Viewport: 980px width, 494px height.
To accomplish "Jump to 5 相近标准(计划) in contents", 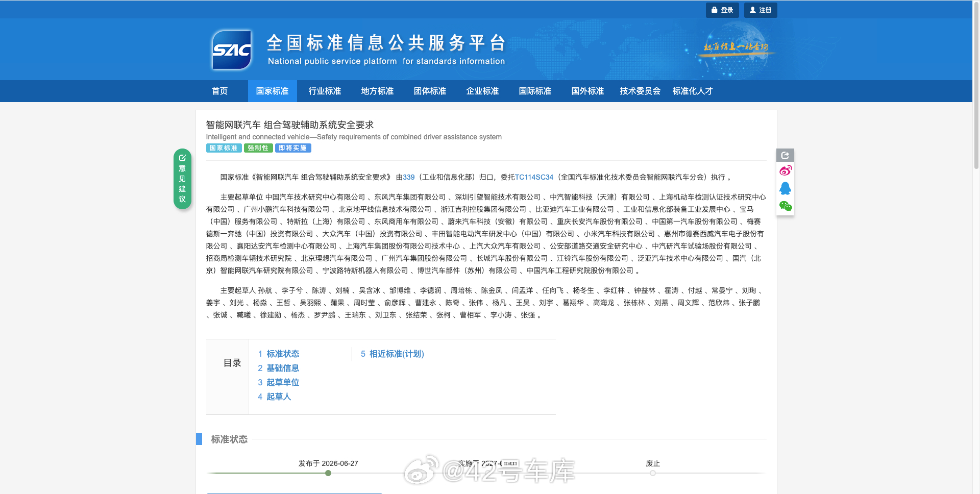I will pos(393,354).
